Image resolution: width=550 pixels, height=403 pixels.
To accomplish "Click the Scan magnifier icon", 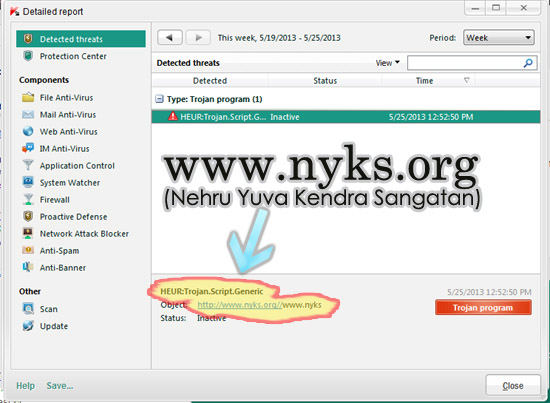I will (x=28, y=309).
